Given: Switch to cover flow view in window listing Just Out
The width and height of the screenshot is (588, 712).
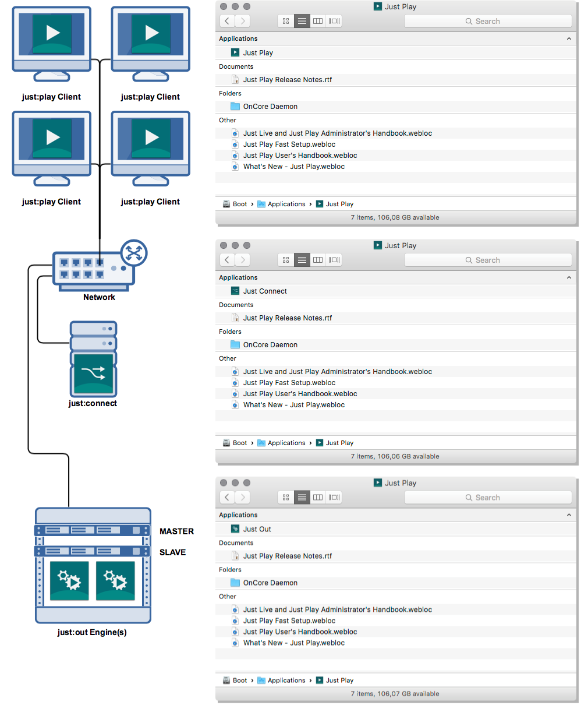Looking at the screenshot, I should (334, 498).
